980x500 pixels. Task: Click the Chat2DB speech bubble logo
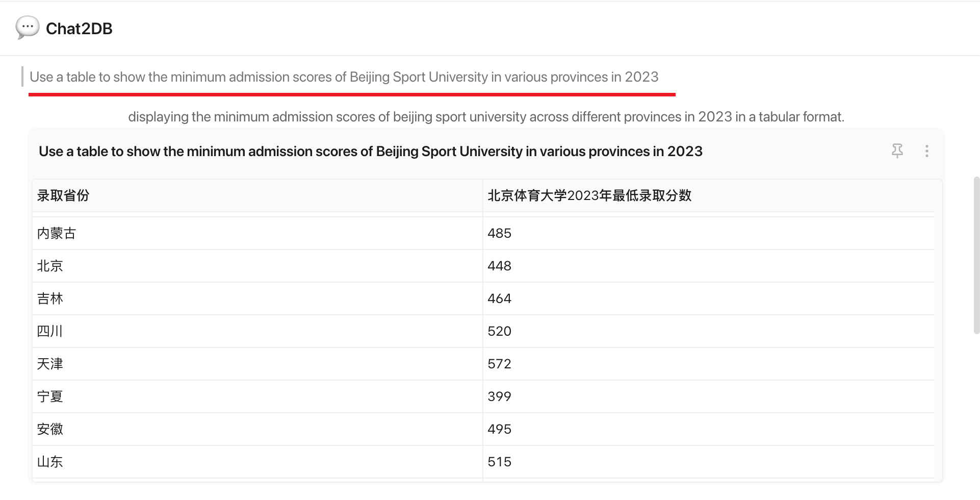(x=28, y=28)
